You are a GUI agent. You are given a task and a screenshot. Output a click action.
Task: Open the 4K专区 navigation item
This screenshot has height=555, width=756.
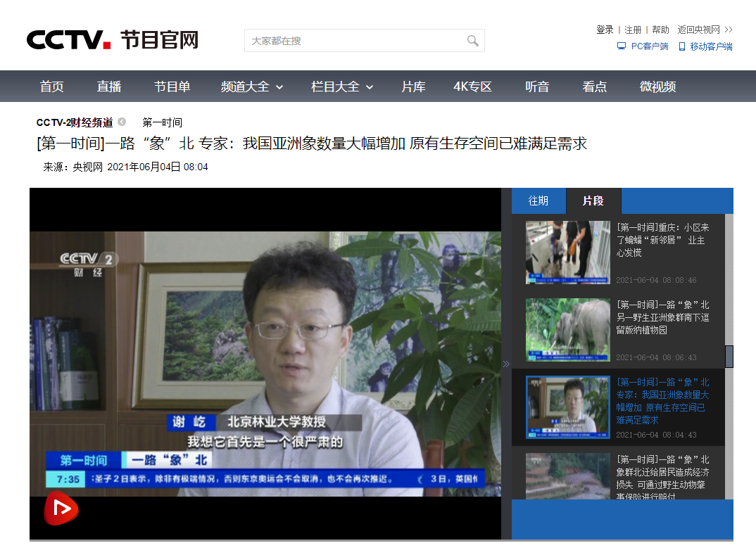472,86
